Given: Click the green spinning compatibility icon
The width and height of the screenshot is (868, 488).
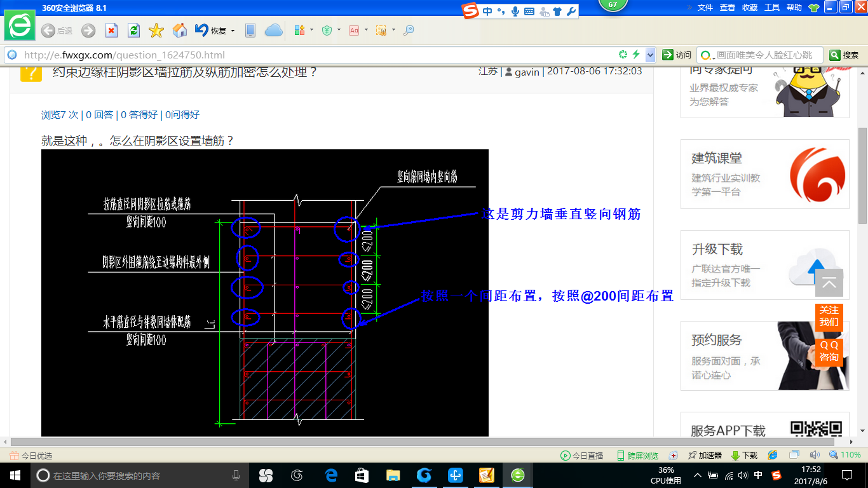Looking at the screenshot, I should point(623,55).
